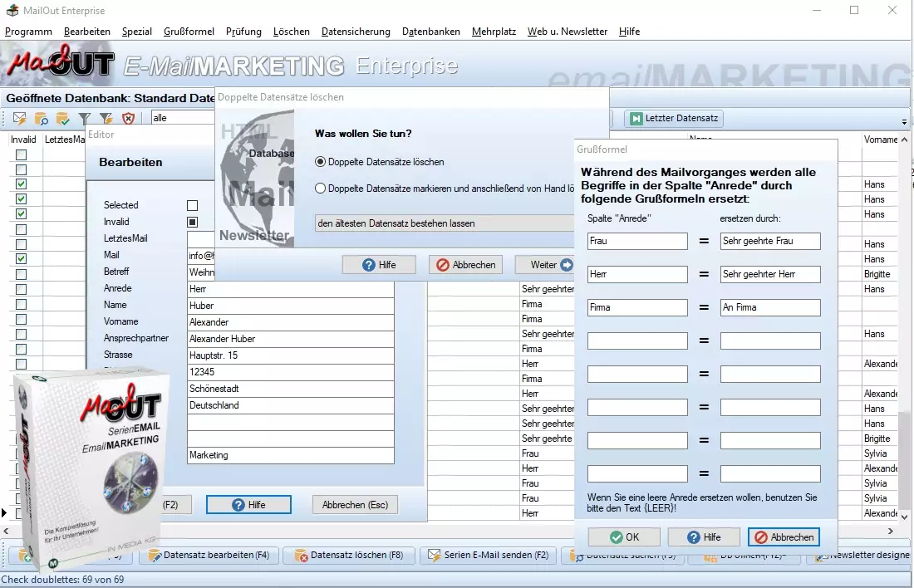This screenshot has width=914, height=588.
Task: Open the Löschen menu
Action: (292, 32)
